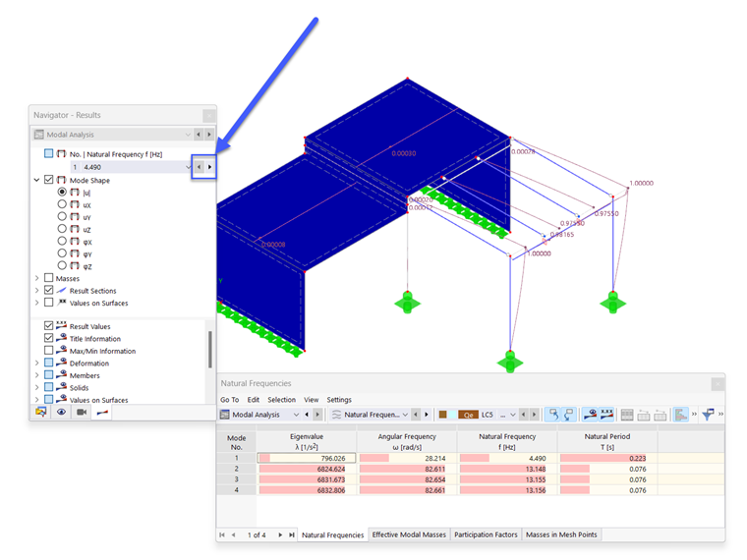Go to next natural frequency mode in navigator
Viewport: 747px width, 560px height.
pos(209,167)
